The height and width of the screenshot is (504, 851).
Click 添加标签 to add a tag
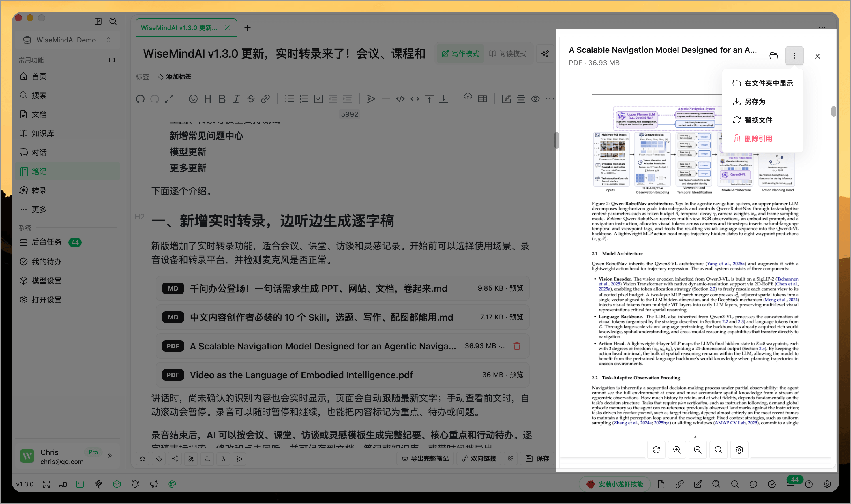pos(175,77)
